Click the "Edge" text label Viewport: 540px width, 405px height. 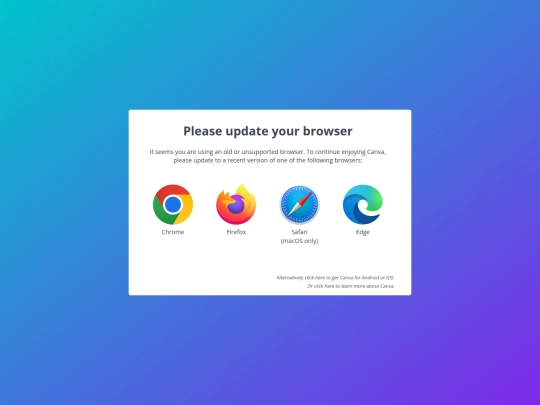pos(363,232)
